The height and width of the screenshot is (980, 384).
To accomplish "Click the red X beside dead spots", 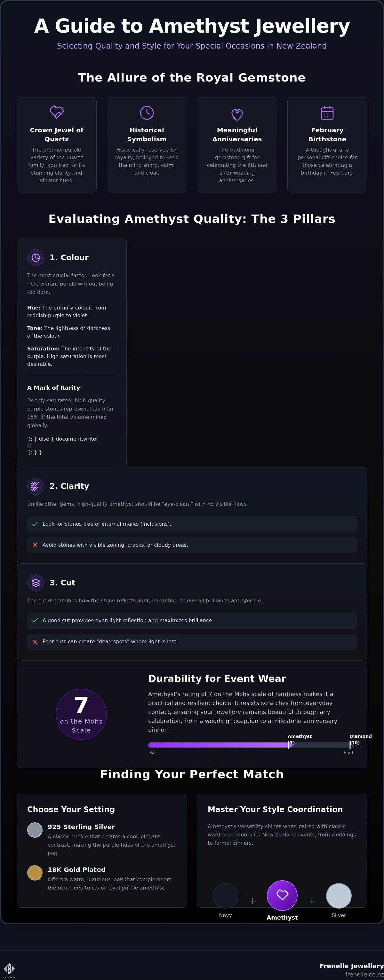I will 35,642.
